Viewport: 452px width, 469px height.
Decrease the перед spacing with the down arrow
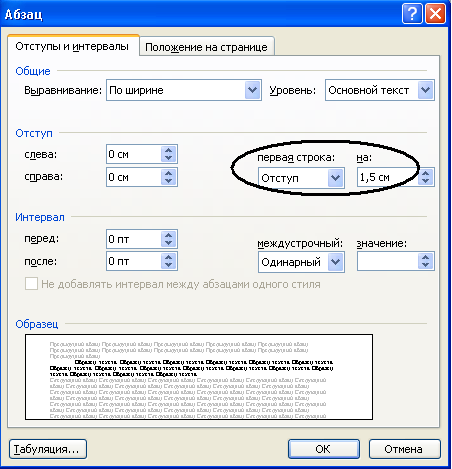click(169, 243)
